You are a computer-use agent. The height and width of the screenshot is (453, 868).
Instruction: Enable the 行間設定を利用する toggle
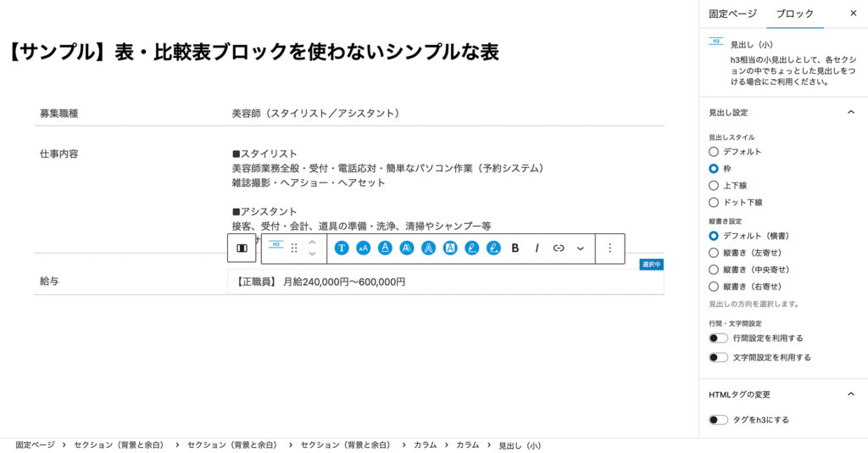718,338
